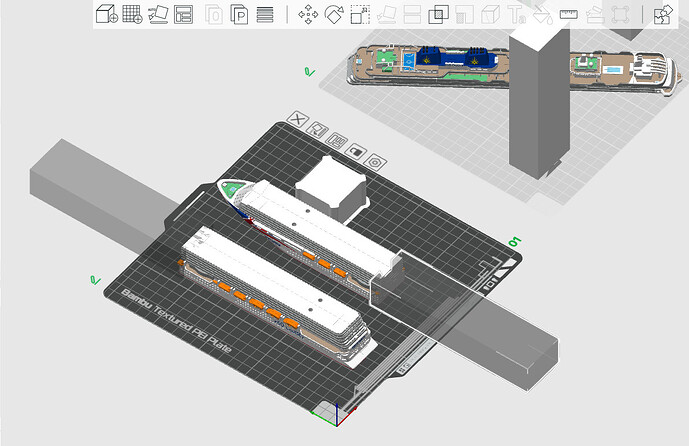Select the Move tool
The height and width of the screenshot is (446, 689).
coord(308,14)
